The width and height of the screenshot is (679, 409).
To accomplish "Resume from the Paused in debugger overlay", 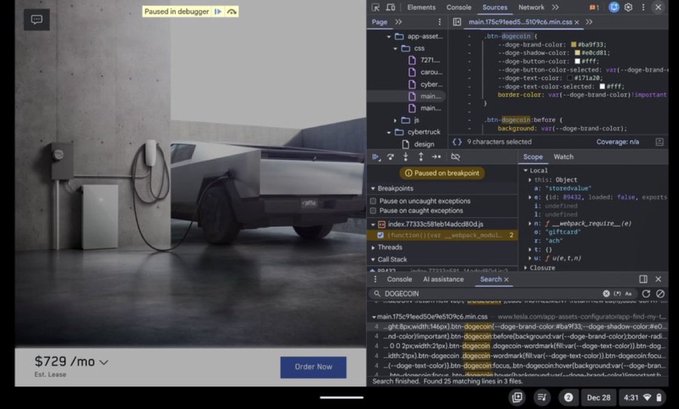I will coord(218,12).
